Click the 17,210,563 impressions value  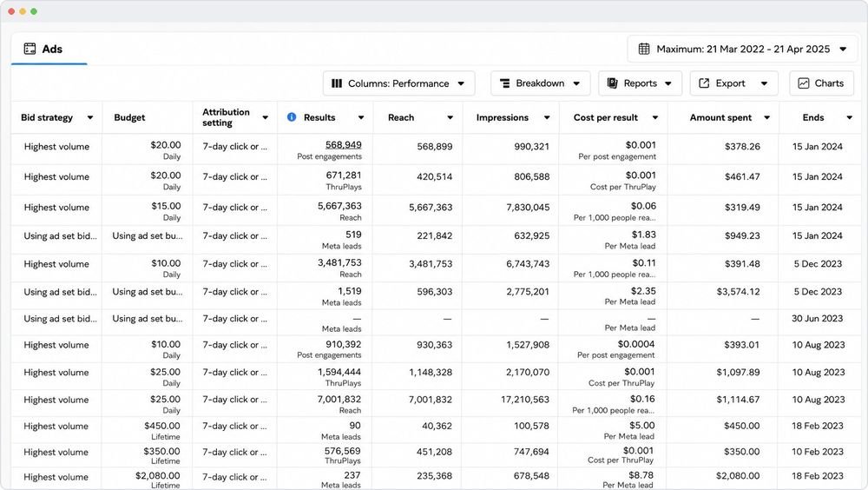coord(525,400)
